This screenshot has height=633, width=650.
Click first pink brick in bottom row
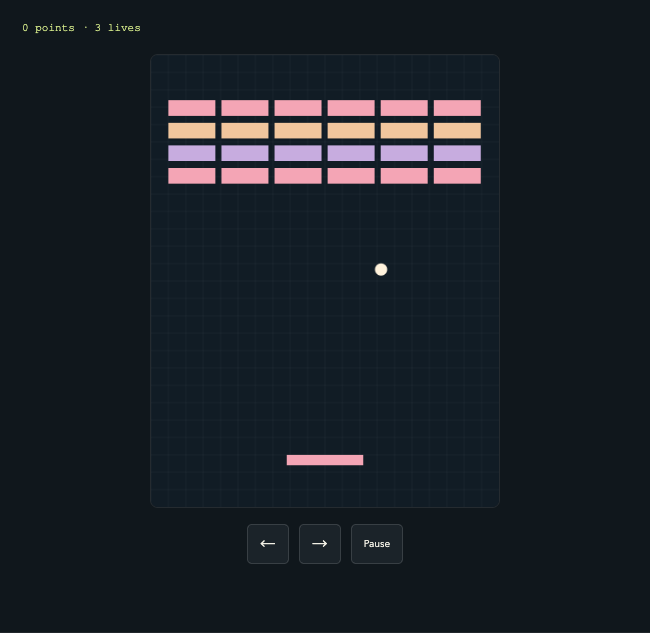pyautogui.click(x=192, y=176)
